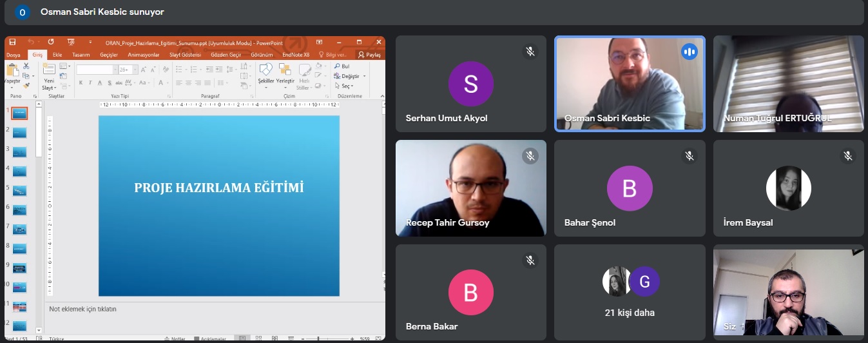Click the Hızlı Stiller quick styles icon
868x343 pixels.
click(x=305, y=70)
